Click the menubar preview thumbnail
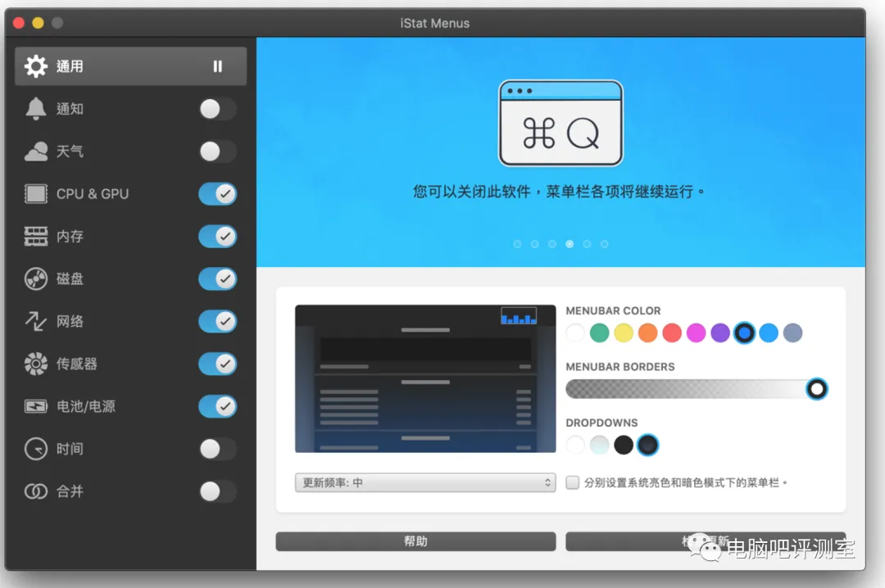The height and width of the screenshot is (588, 885). click(425, 378)
